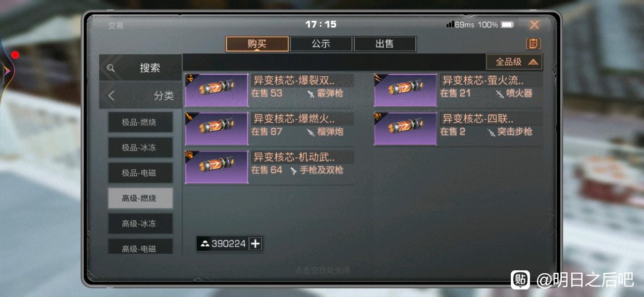Expand the 全品级 grade dropdown

[514, 62]
